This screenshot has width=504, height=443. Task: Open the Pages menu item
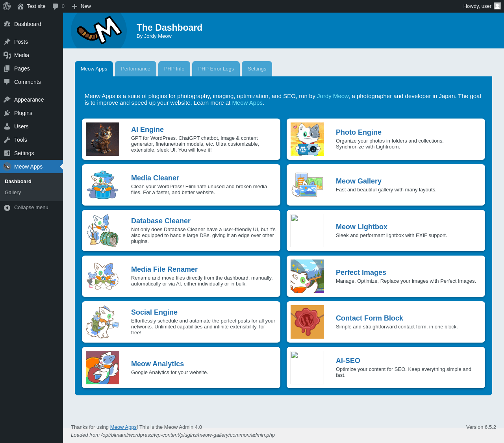point(31,69)
